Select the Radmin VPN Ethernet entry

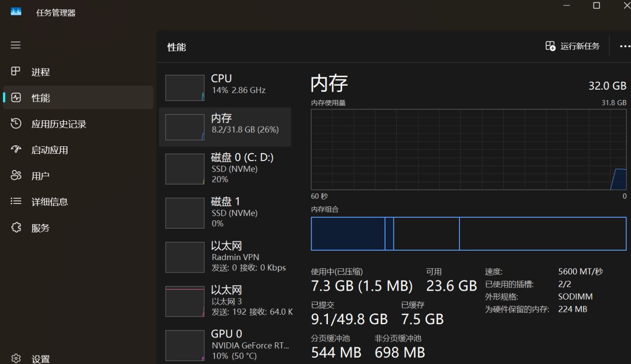(x=225, y=257)
